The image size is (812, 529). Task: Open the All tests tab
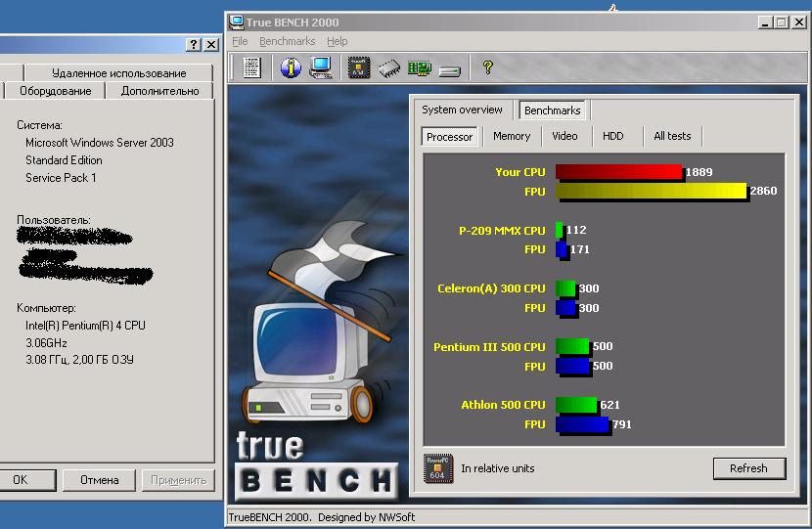[x=671, y=136]
